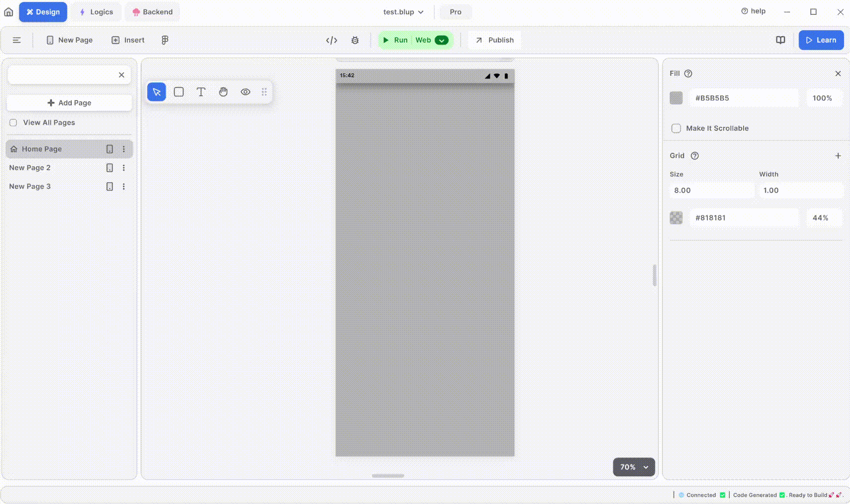Screen dimensions: 850x504
Task: Click the debug bug icon
Action: pos(355,40)
